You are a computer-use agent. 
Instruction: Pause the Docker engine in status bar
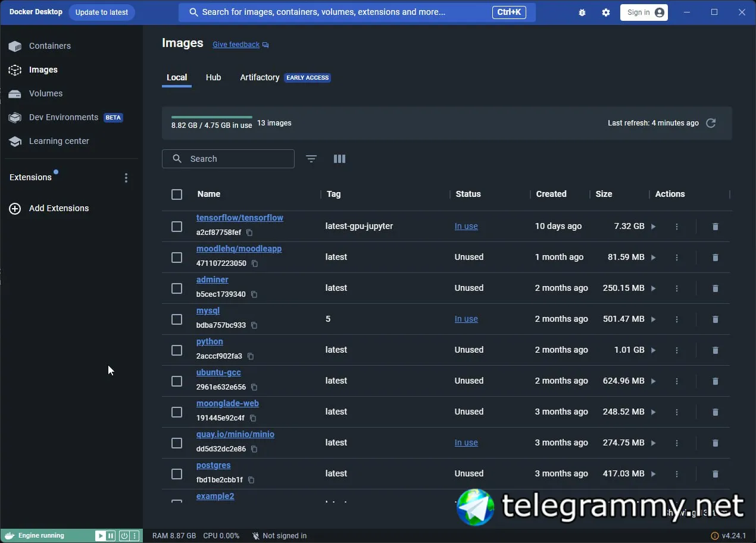point(111,536)
